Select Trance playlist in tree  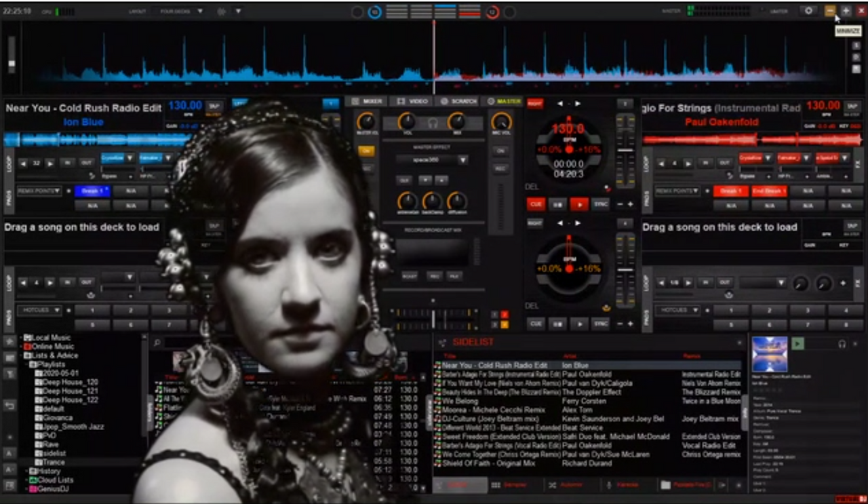(x=54, y=462)
